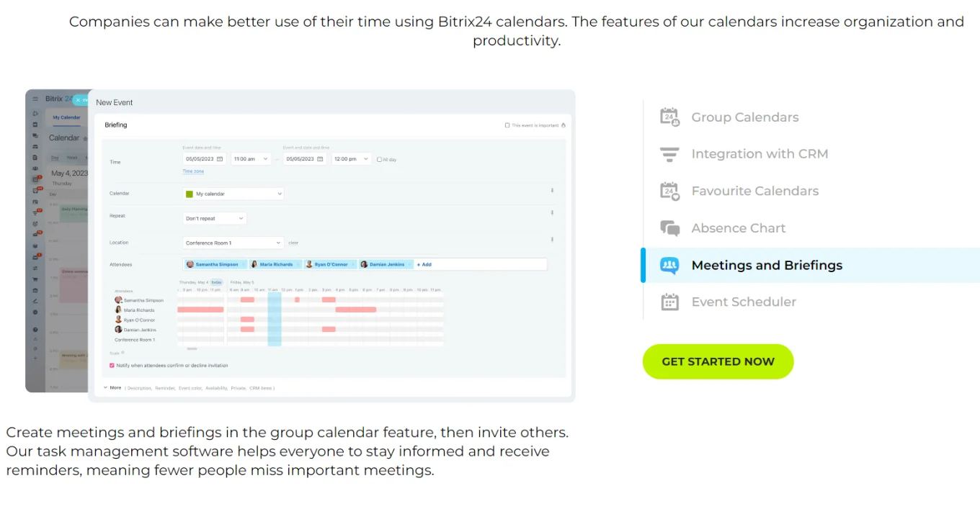The height and width of the screenshot is (509, 980).
Task: Click the Meetings and Briefings people icon
Action: 669,266
